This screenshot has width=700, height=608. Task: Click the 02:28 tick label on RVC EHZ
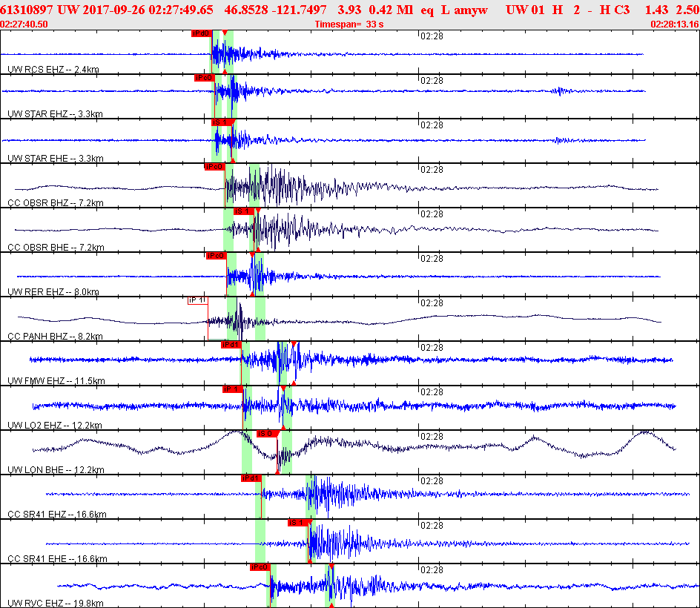(x=432, y=570)
